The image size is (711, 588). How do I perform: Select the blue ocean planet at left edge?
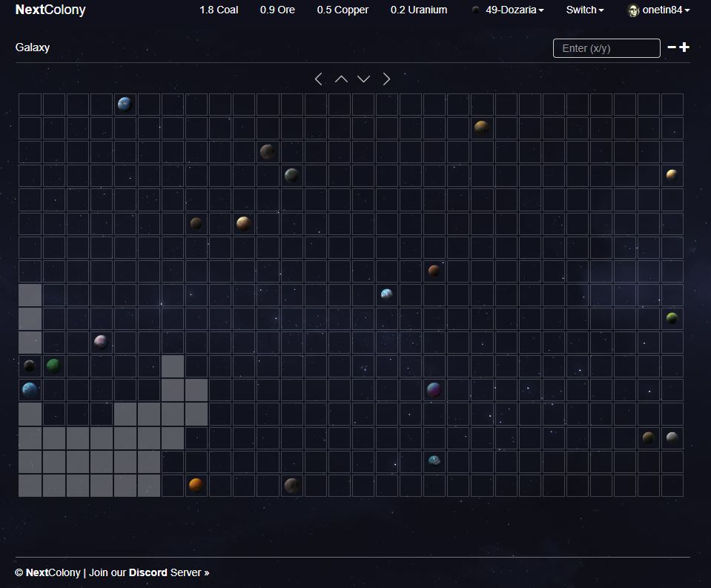30,390
